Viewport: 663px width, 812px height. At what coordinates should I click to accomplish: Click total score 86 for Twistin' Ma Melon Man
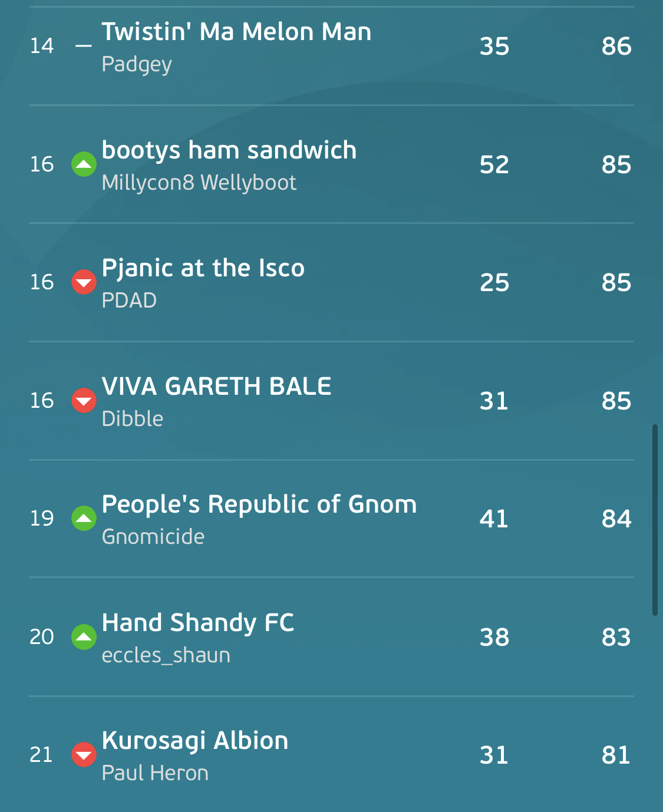point(616,46)
